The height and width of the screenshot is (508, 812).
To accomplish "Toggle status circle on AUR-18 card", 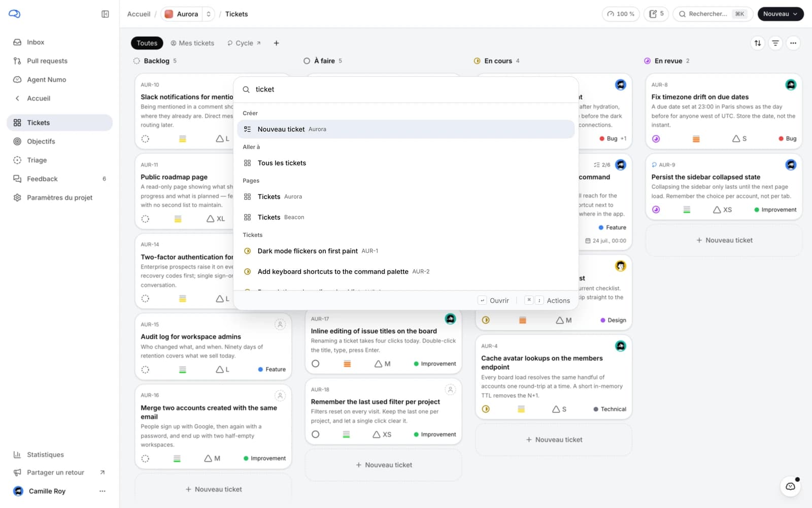I will [316, 434].
